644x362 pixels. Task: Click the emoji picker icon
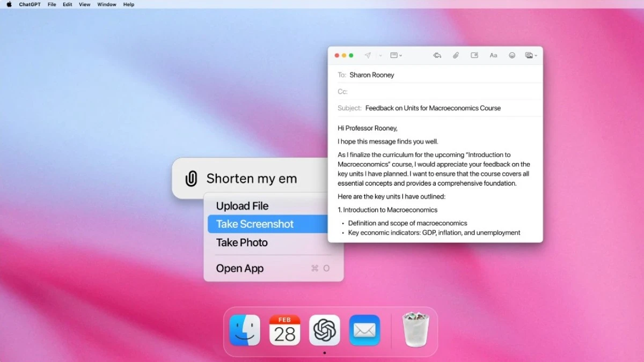click(x=512, y=55)
